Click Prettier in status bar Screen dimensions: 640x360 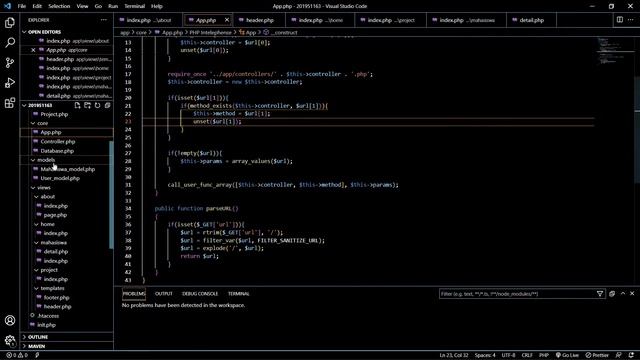[597, 355]
